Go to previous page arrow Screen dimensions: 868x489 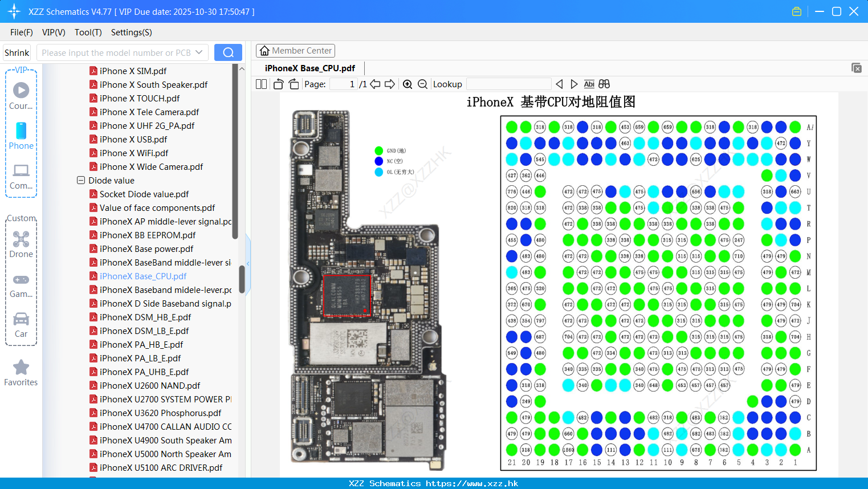[x=375, y=84]
